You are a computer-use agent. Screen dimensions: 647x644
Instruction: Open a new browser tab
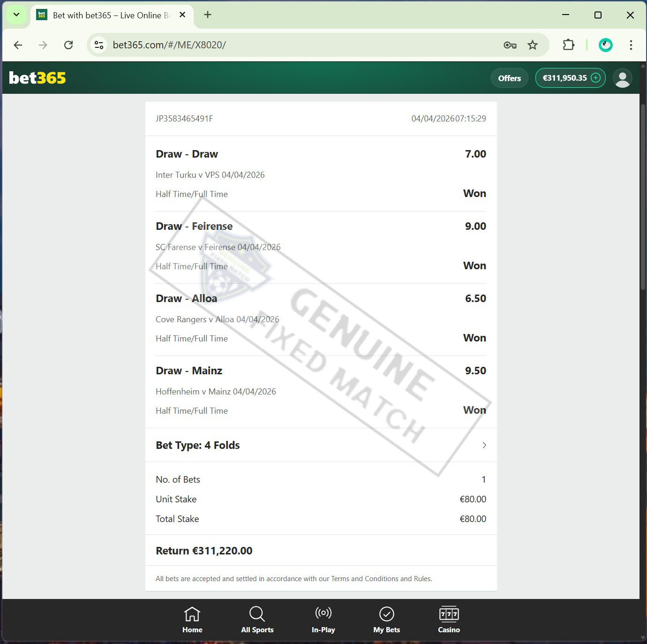(x=207, y=15)
